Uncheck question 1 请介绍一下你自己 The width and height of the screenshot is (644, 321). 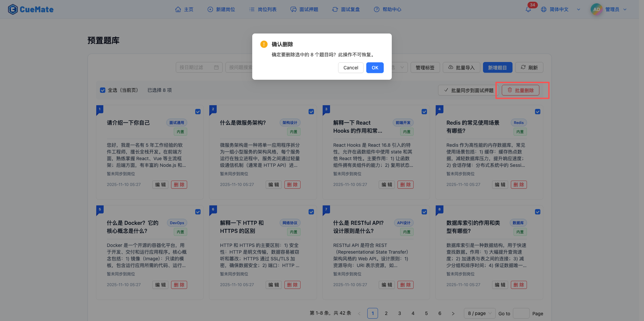198,112
